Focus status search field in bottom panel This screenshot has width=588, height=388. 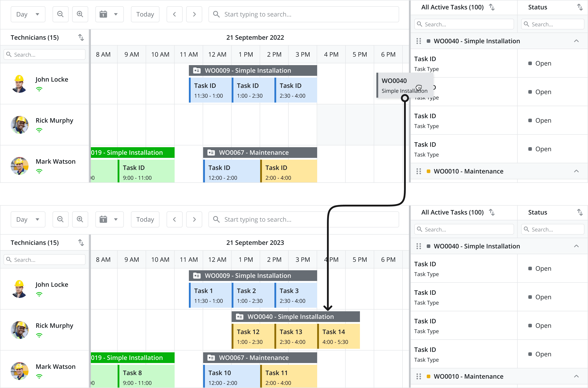(553, 229)
